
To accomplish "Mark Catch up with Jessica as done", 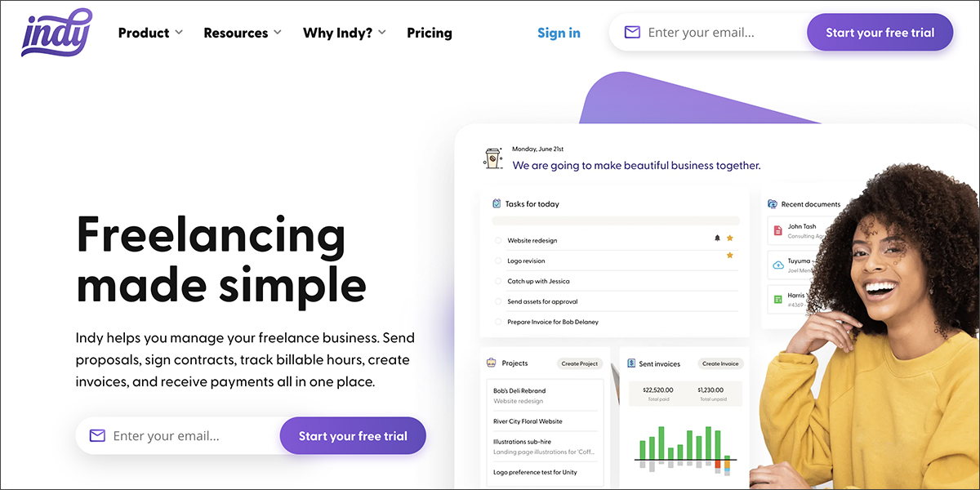I will coord(498,281).
